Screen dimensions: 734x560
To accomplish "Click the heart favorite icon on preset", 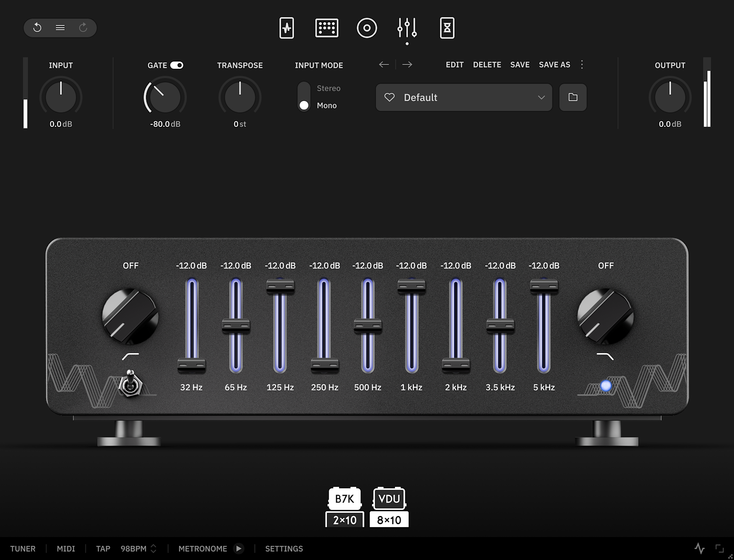I will (389, 97).
